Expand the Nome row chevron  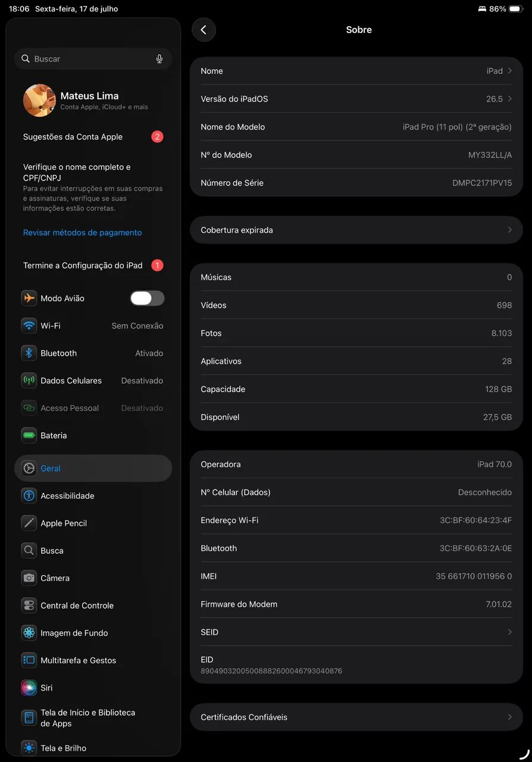tap(510, 71)
